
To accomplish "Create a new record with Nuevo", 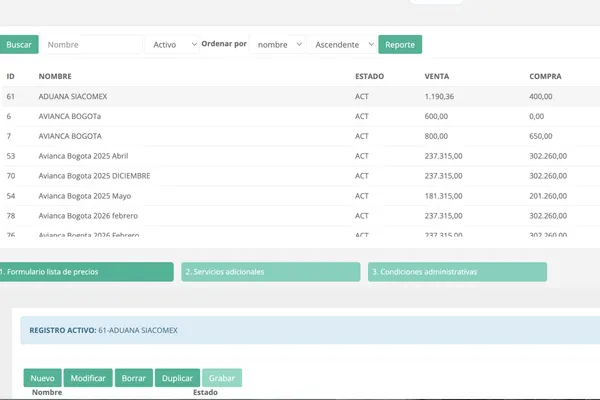I will [x=42, y=378].
